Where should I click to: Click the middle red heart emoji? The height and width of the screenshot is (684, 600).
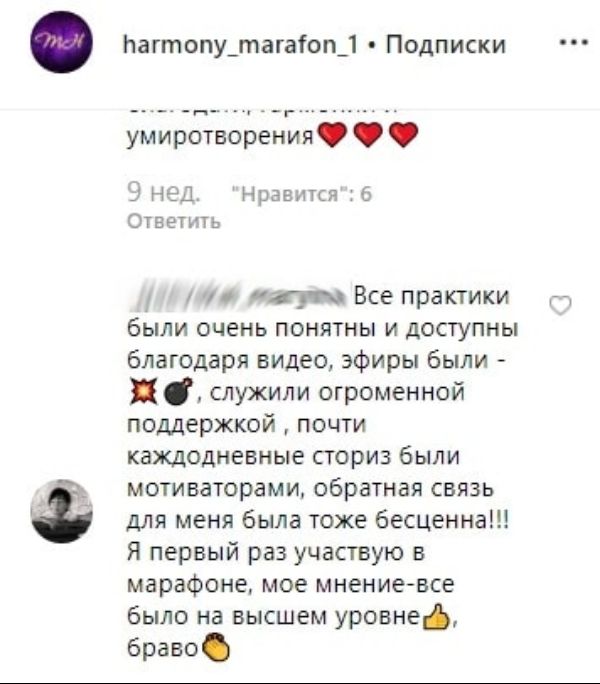coord(368,135)
